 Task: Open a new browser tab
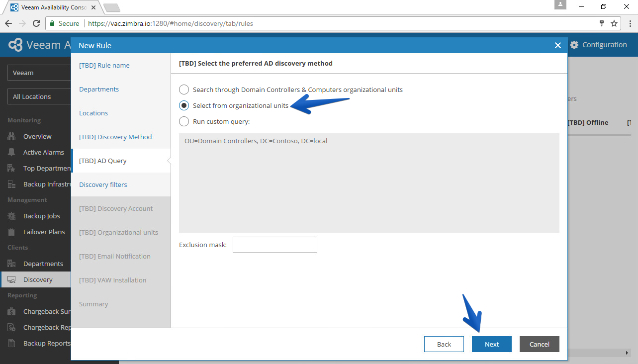click(111, 7)
